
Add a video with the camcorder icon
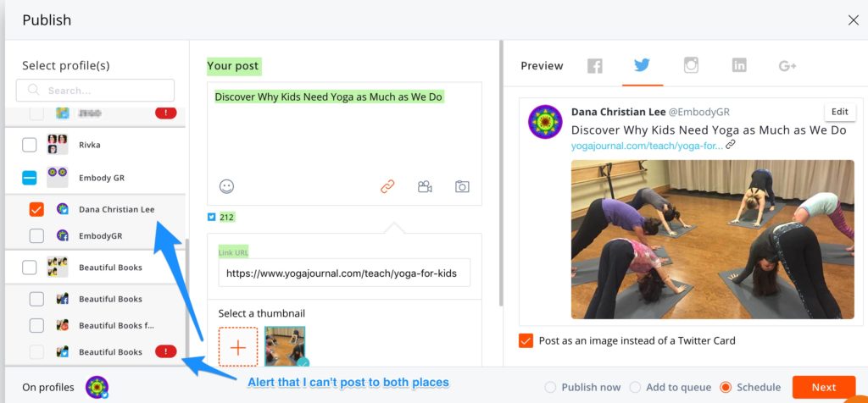tap(425, 186)
